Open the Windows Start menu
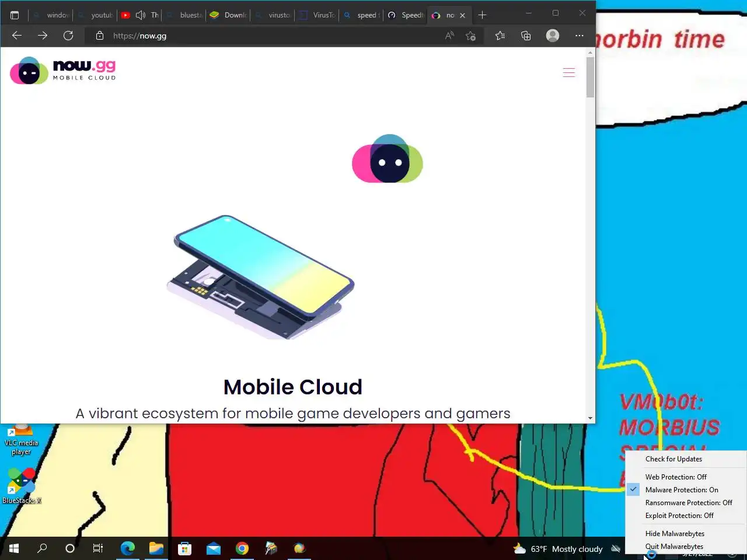 14,548
